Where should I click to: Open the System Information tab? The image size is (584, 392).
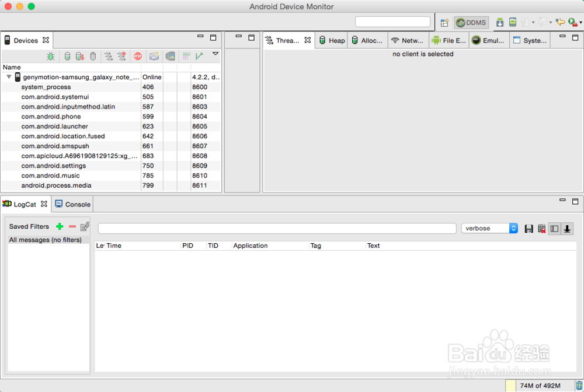pos(530,40)
